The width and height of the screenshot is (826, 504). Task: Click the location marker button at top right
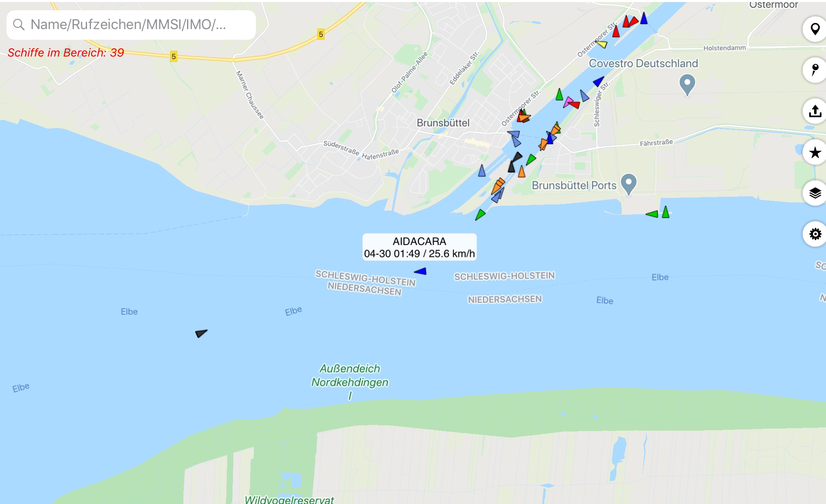click(x=815, y=29)
